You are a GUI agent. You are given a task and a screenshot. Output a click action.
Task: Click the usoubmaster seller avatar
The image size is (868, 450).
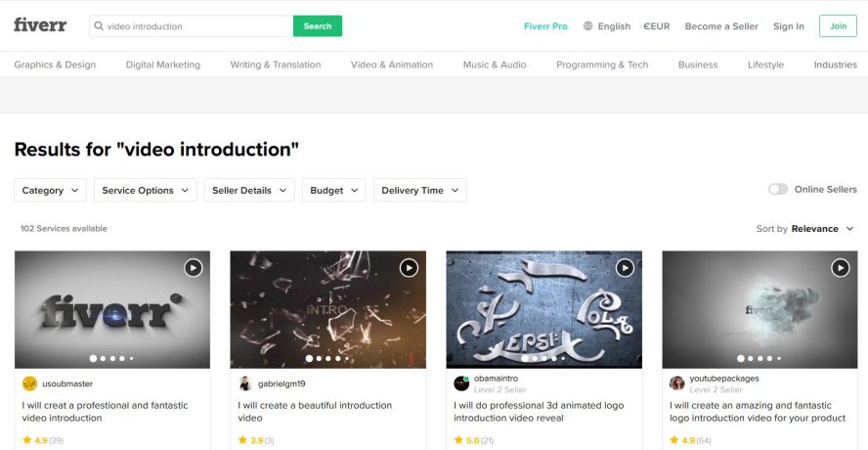coord(29,383)
